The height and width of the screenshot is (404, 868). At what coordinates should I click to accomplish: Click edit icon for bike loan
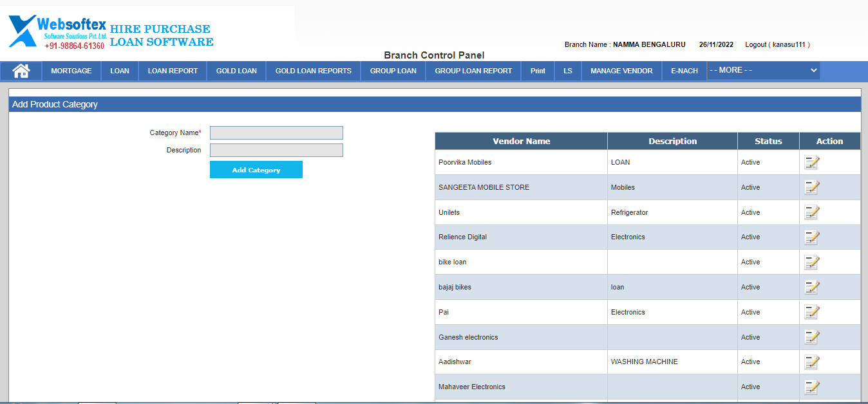pos(812,262)
